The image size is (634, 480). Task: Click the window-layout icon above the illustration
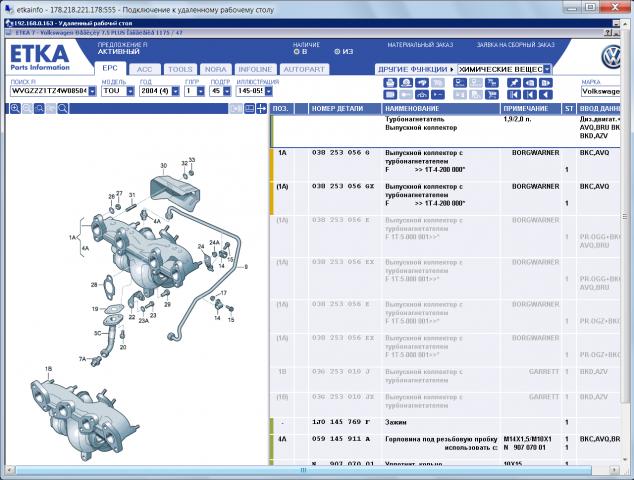point(249,108)
